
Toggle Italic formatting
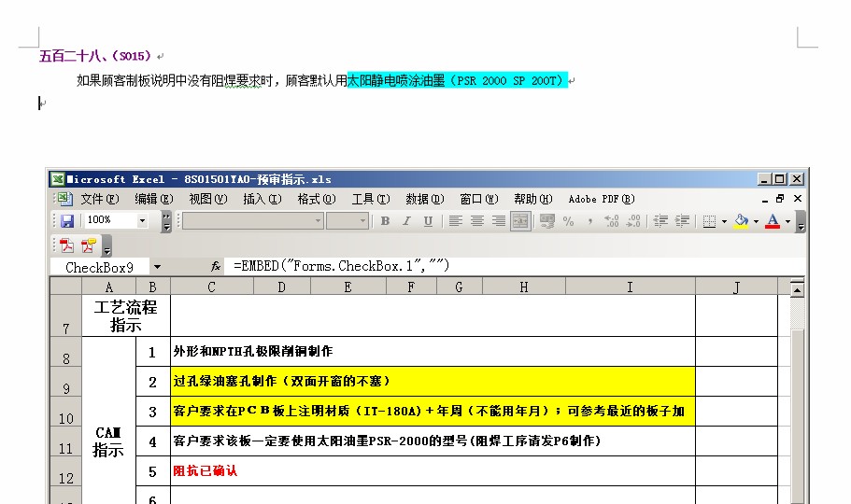click(406, 221)
